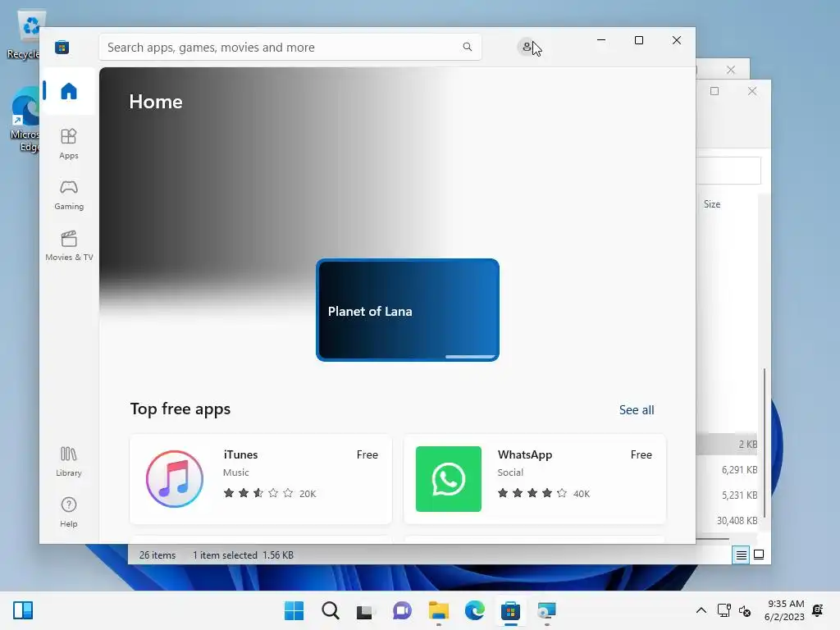Screen dimensions: 840x630
Task: Select the 30,408 KB file row in Explorer
Action: click(x=728, y=520)
